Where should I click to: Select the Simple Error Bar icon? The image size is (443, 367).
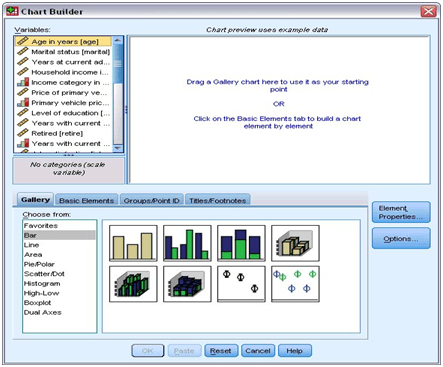241,284
